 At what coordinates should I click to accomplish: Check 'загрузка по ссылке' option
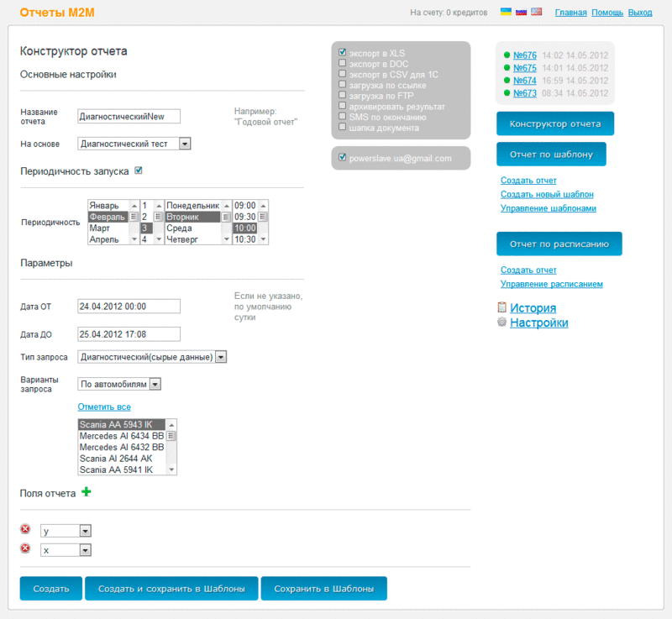(x=343, y=84)
